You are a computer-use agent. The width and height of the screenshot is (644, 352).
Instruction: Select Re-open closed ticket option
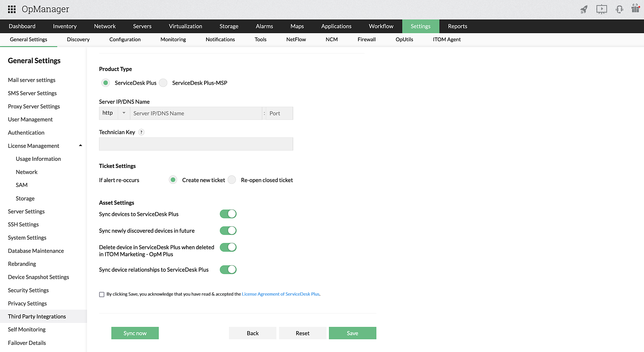(232, 180)
